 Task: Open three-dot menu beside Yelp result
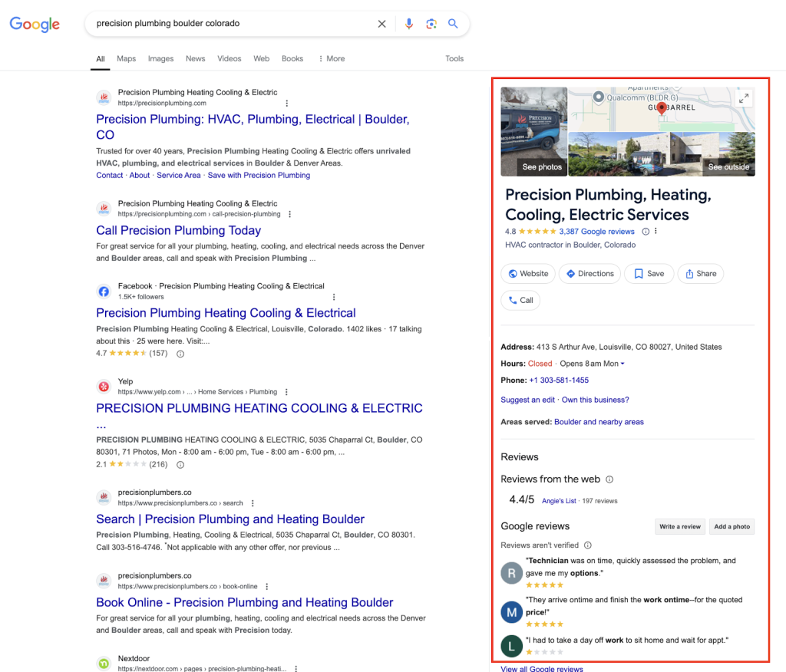(286, 392)
